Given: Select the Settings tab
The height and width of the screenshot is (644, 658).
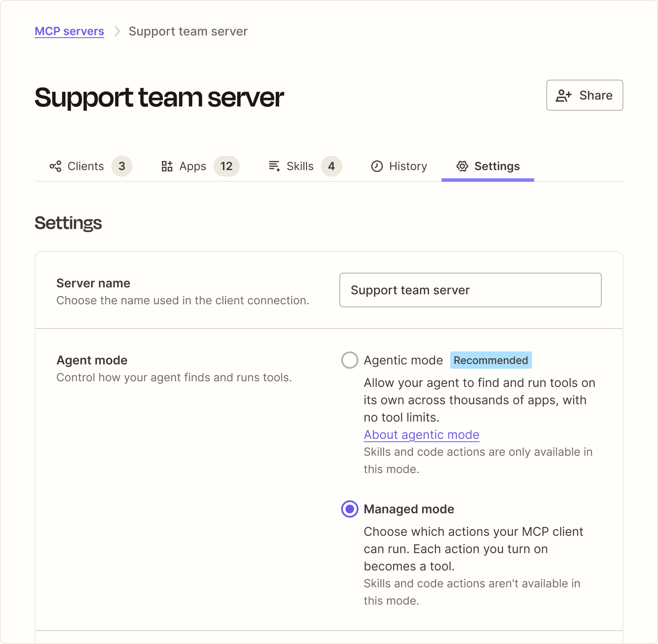Looking at the screenshot, I should click(x=488, y=166).
